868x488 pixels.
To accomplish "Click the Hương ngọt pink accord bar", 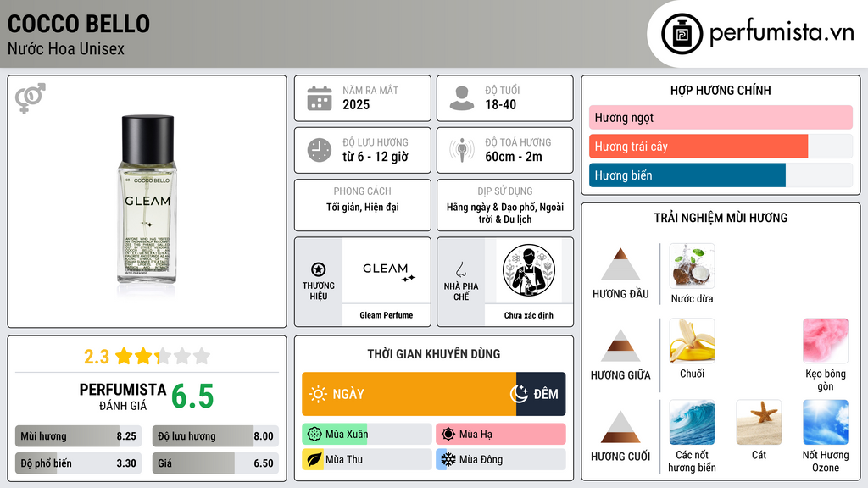I will click(x=721, y=117).
